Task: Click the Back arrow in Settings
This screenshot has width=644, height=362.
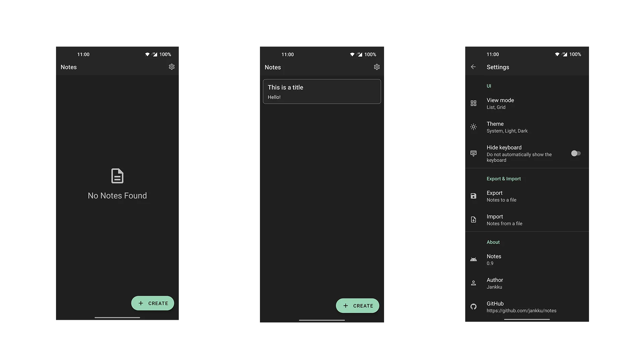Action: coord(473,67)
